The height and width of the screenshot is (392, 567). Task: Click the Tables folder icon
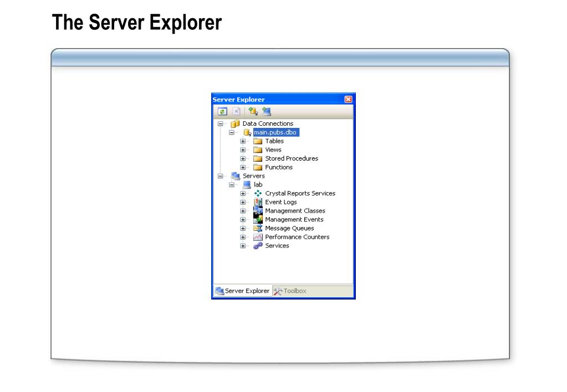(258, 141)
